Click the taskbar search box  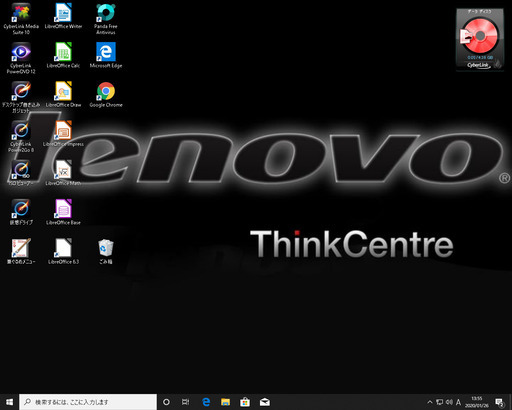click(88, 402)
